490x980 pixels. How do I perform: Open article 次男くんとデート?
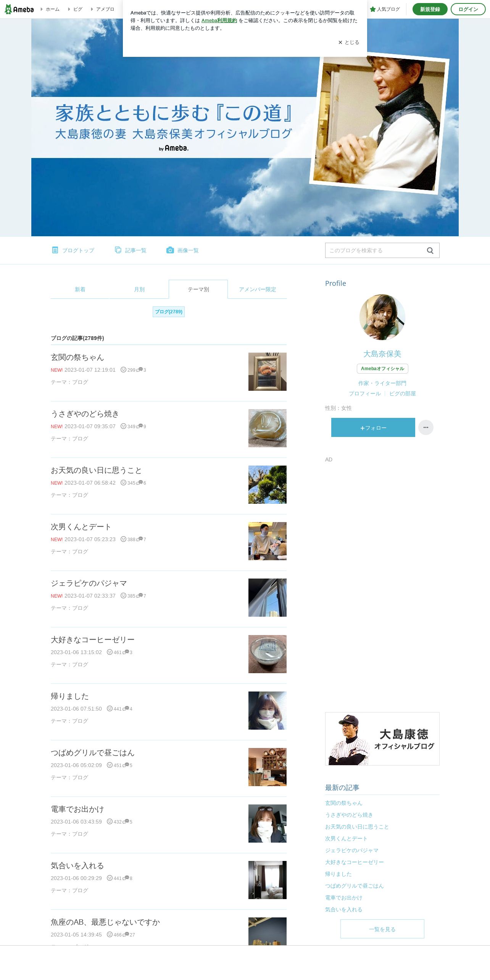pyautogui.click(x=81, y=527)
